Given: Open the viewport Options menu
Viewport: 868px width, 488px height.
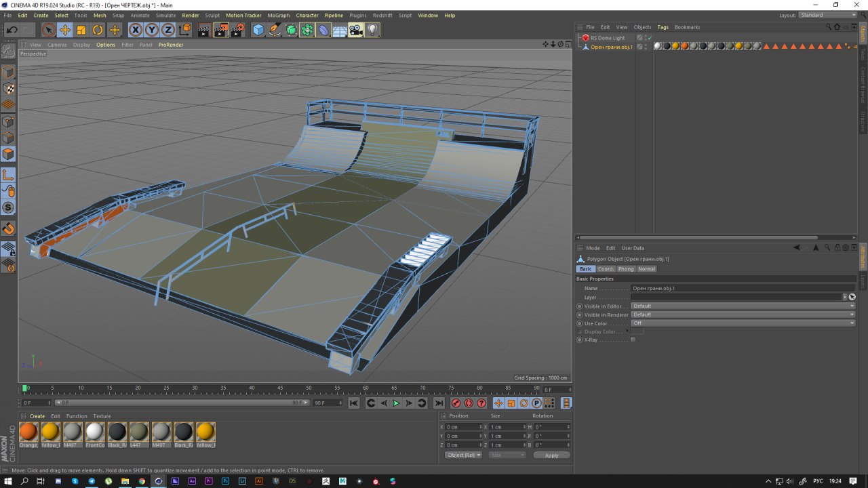Looking at the screenshot, I should point(106,45).
